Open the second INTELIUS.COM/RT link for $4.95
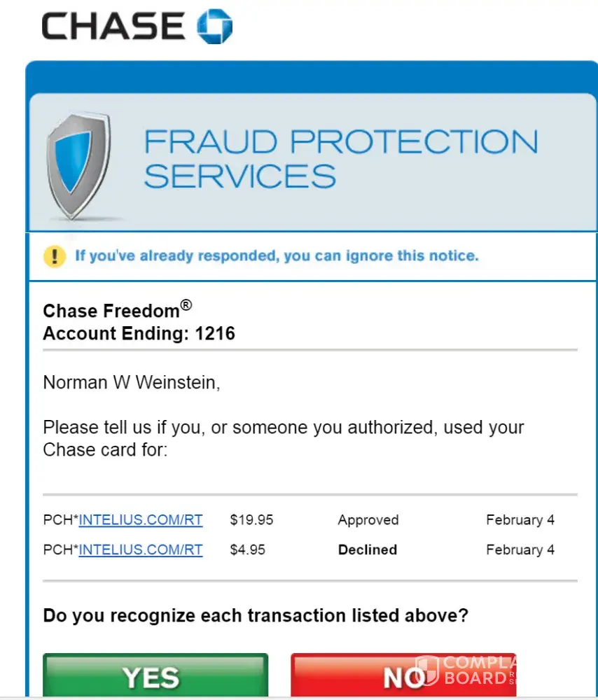The height and width of the screenshot is (700, 598). point(141,549)
